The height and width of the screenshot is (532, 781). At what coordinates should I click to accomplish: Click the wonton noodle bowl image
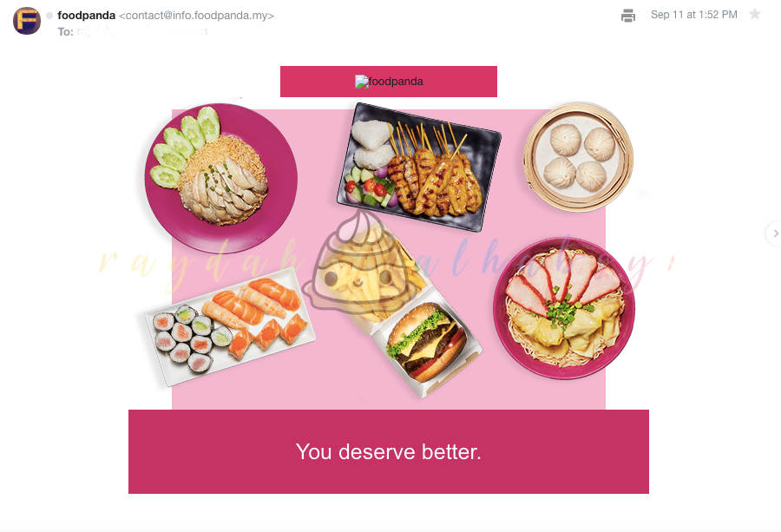[x=564, y=308]
